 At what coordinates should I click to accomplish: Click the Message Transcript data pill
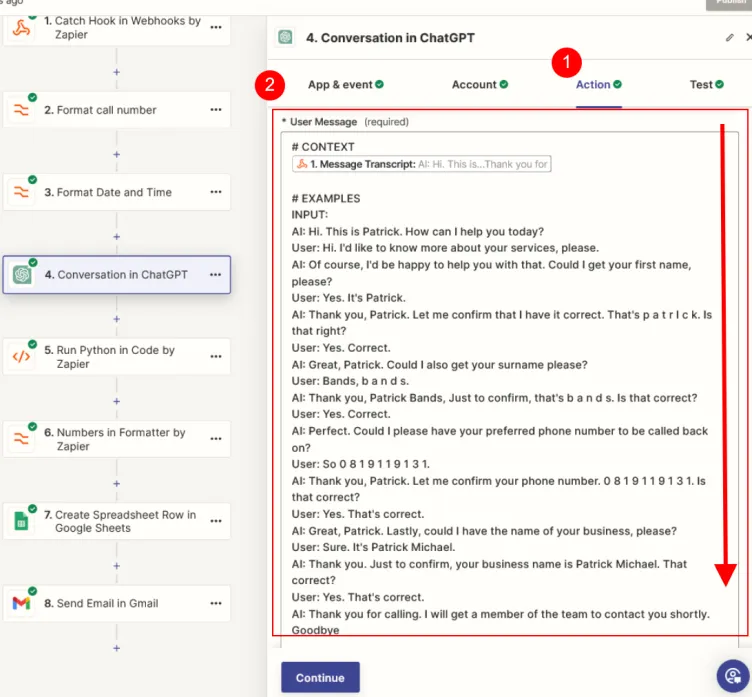[421, 164]
